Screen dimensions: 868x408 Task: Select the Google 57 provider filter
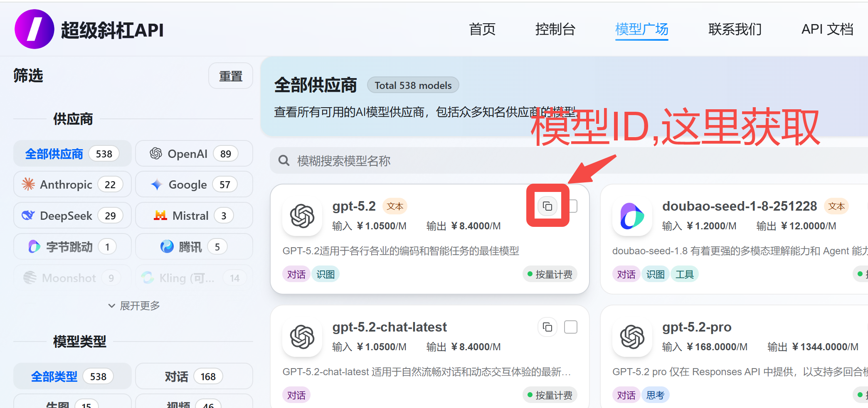click(x=194, y=184)
